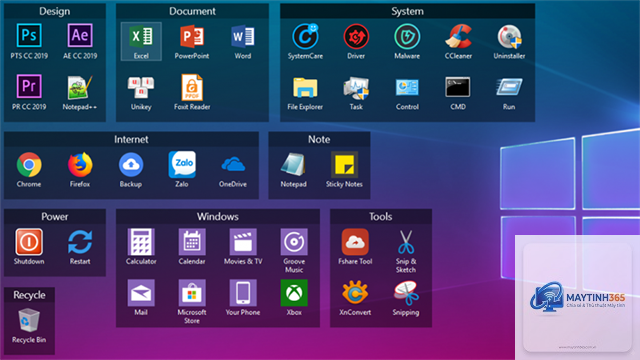
Task: Launch After Effects AE CC 2019
Action: click(80, 36)
